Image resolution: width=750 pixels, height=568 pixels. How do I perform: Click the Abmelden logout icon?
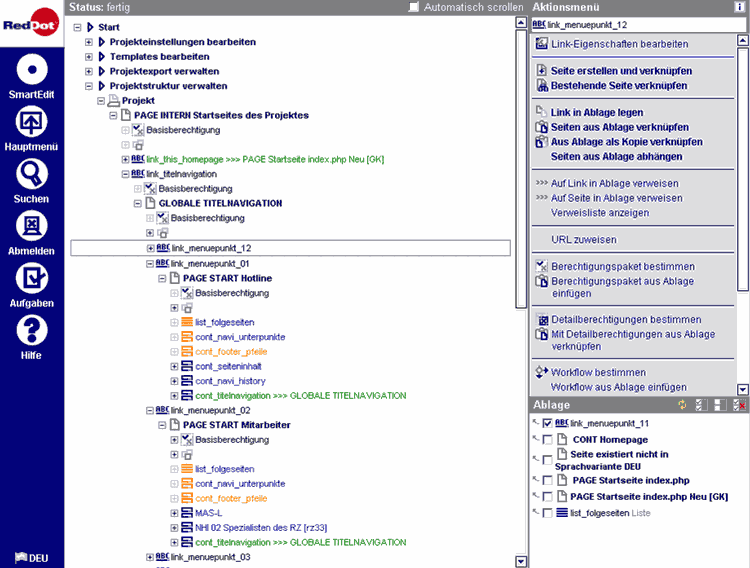(x=31, y=226)
